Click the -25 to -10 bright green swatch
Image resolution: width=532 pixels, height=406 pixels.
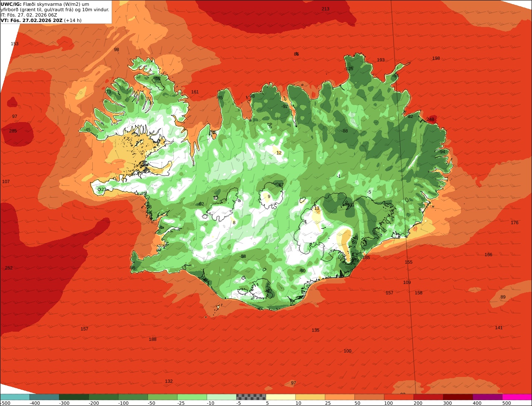[192, 397]
